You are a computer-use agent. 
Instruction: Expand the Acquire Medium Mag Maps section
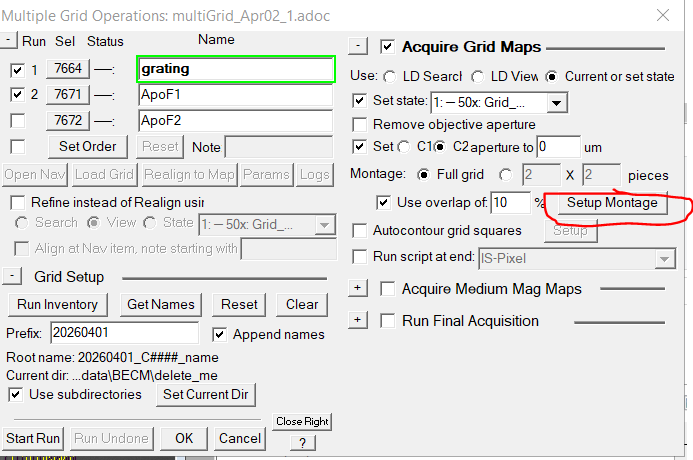(358, 288)
